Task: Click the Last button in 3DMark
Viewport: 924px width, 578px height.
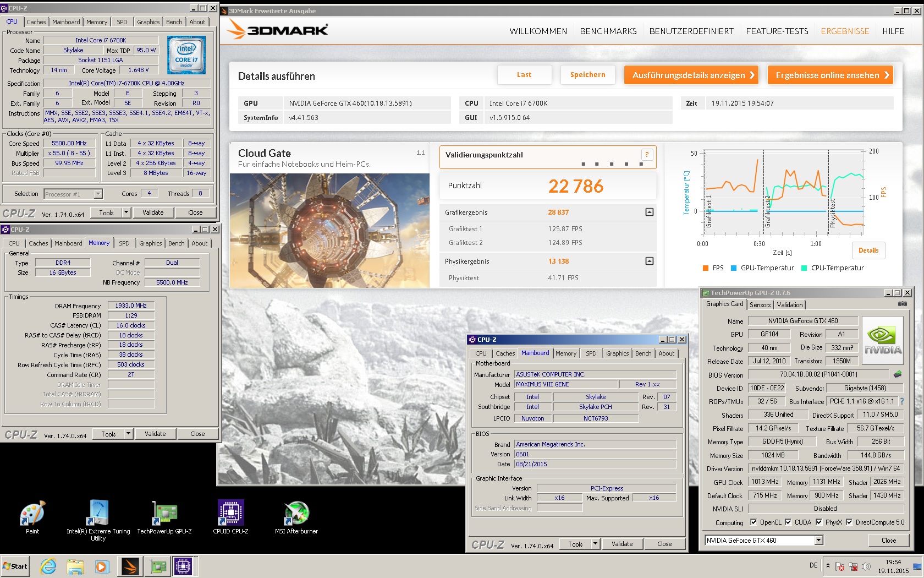Action: (524, 75)
